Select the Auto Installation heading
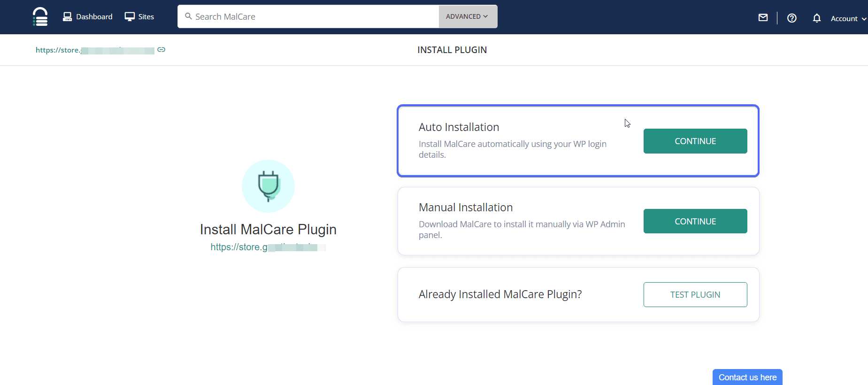Screen dimensions: 868x385 click(x=459, y=127)
